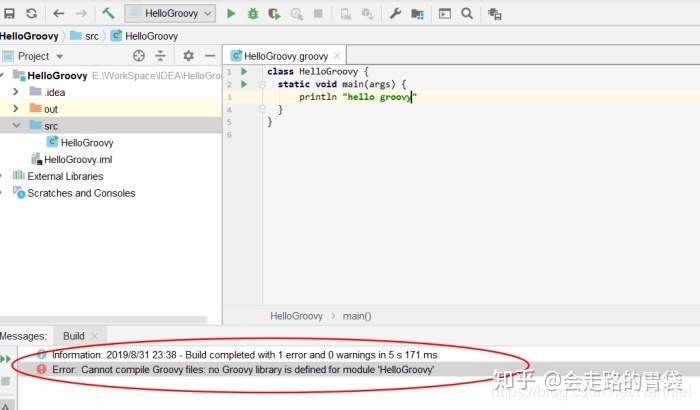Click the run anything terminal icon
The width and height of the screenshot is (700, 410).
click(445, 13)
